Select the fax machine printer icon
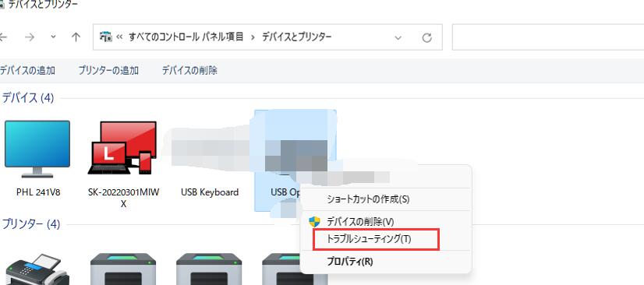 pos(37,269)
